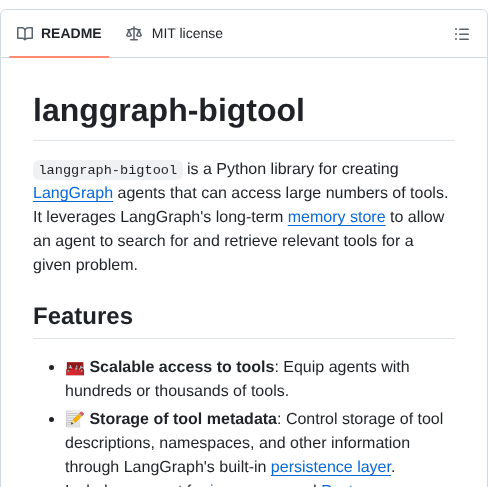Select the text 'Scalable access to tools'
The width and height of the screenshot is (488, 487).
click(x=182, y=367)
